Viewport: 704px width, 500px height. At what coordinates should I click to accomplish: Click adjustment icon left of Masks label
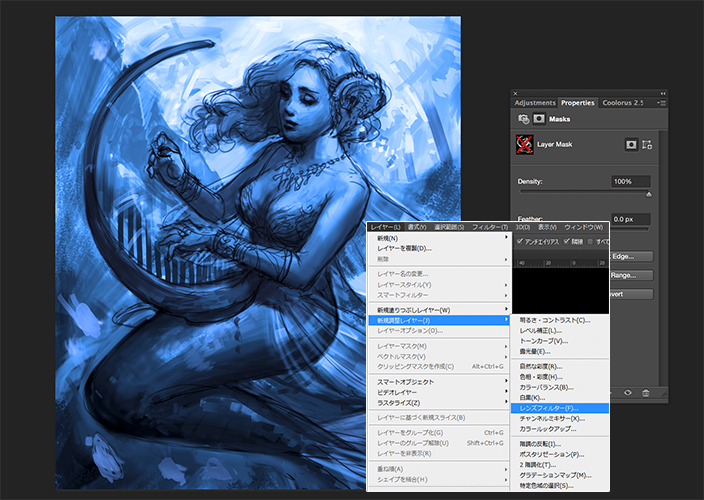pyautogui.click(x=524, y=119)
